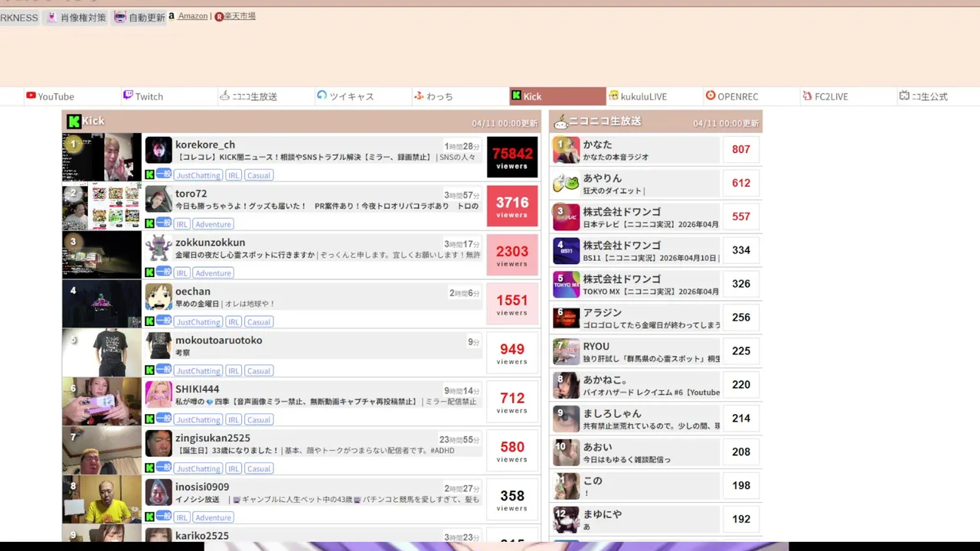Click korekore_ch avatar icon
The width and height of the screenshot is (980, 551).
158,150
